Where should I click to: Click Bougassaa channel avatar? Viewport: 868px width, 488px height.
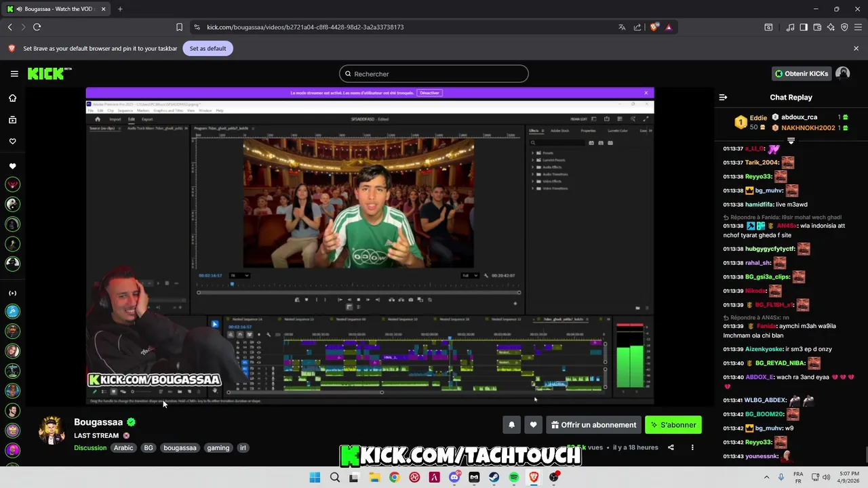click(x=52, y=430)
